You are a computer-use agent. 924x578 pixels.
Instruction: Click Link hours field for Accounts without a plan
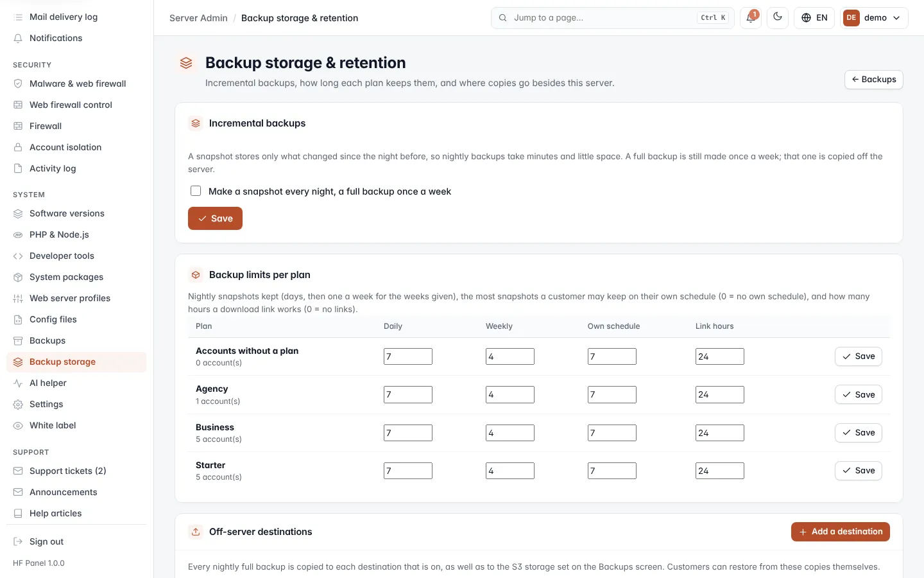pos(720,356)
